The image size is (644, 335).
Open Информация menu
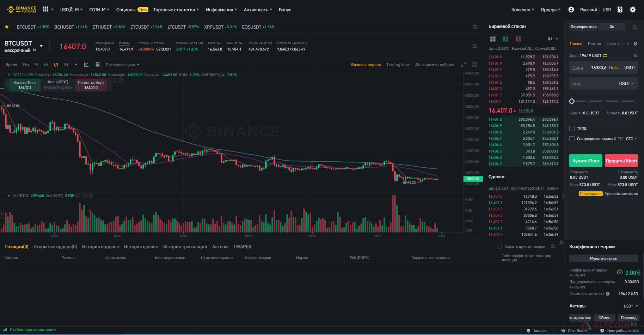tap(221, 10)
